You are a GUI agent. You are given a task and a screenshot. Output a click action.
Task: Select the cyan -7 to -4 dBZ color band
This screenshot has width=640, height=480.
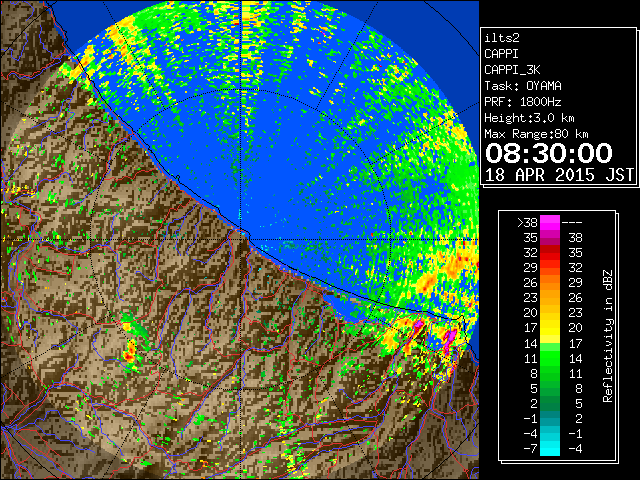(550, 448)
